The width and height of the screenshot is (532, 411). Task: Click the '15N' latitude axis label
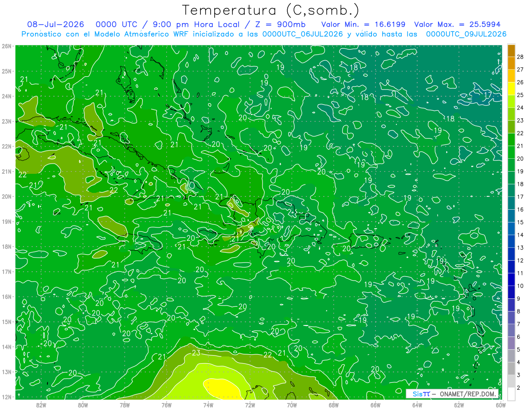point(8,321)
